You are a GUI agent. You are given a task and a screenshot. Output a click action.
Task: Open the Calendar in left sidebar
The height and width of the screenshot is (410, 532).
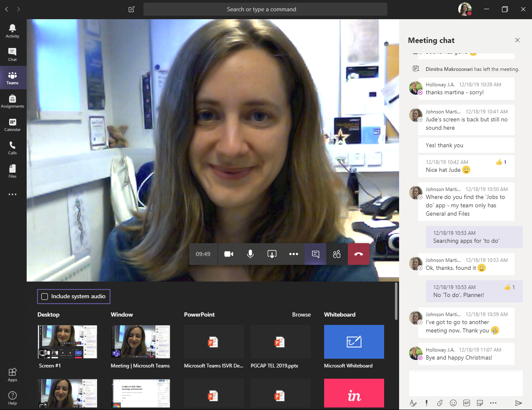tap(12, 124)
